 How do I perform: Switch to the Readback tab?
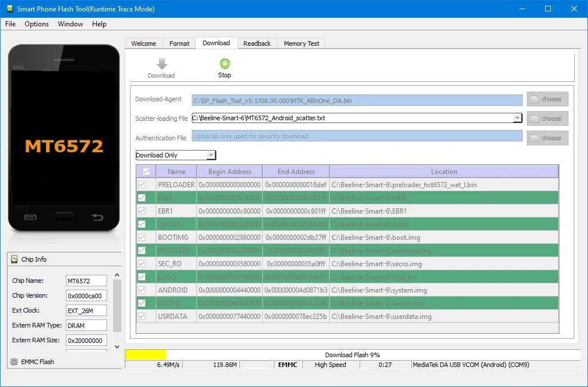[x=257, y=44]
